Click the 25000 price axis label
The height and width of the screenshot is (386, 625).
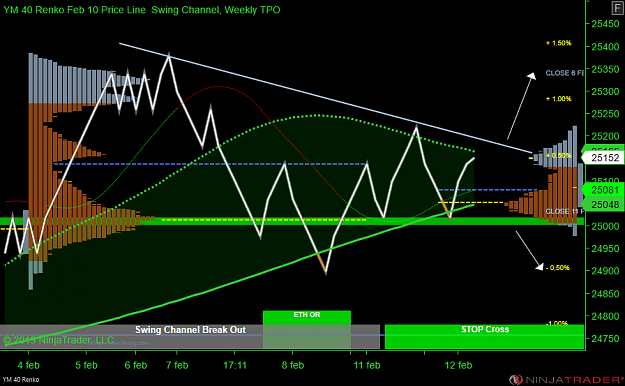(x=605, y=226)
